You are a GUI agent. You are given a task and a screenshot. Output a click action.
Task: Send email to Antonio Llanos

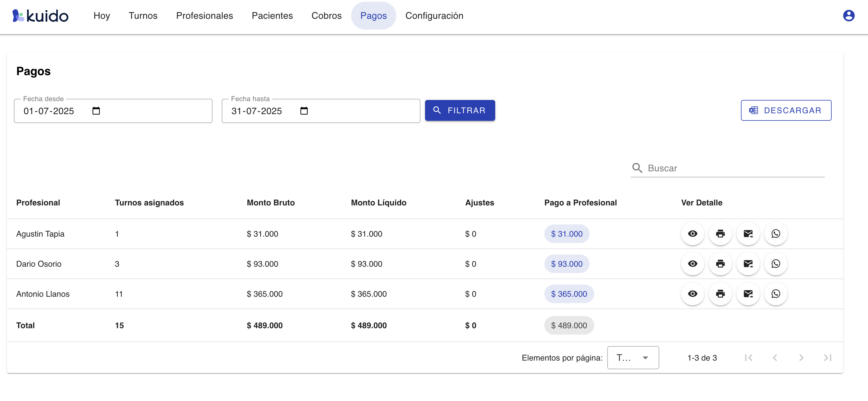[x=748, y=294]
